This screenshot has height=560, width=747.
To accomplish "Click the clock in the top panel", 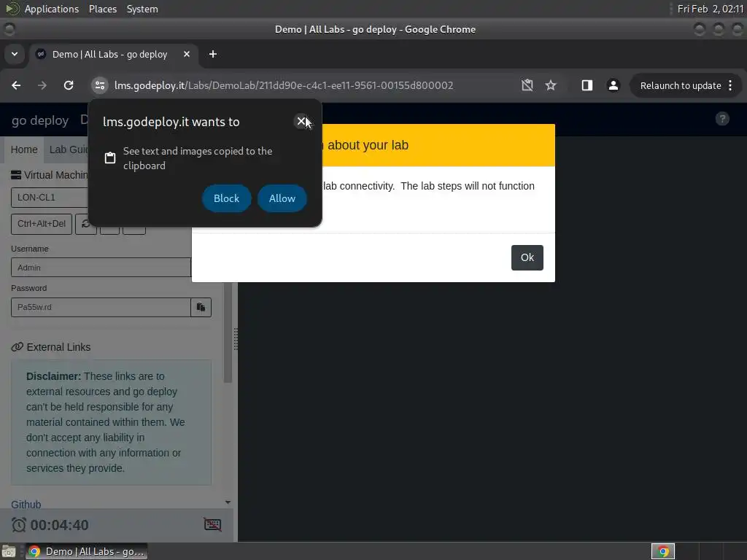I will pyautogui.click(x=711, y=9).
